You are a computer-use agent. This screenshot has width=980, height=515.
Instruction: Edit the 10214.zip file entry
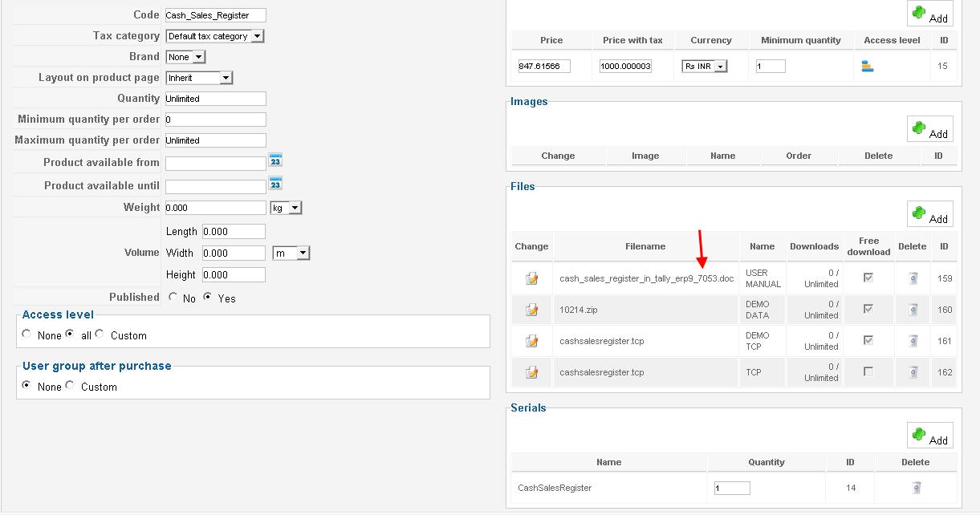point(531,310)
